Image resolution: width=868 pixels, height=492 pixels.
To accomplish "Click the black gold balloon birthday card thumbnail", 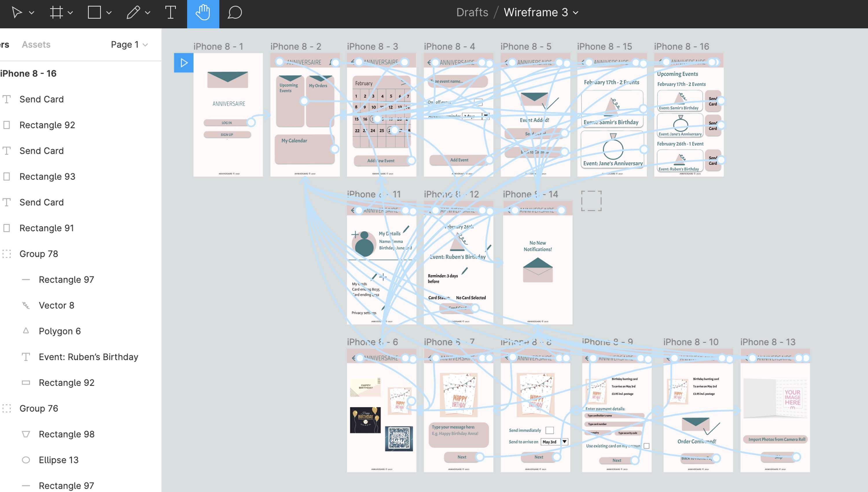I will tap(365, 420).
